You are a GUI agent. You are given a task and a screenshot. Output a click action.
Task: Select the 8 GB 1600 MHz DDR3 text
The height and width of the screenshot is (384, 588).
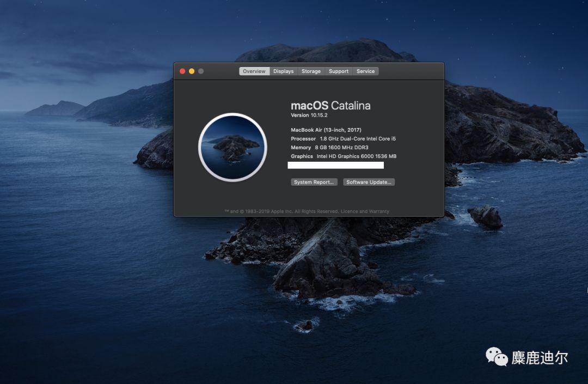[x=341, y=148]
